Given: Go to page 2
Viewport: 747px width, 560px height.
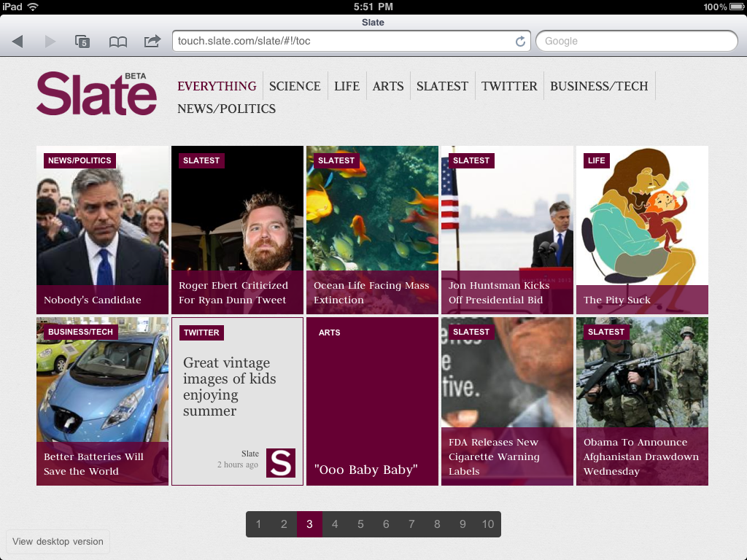Looking at the screenshot, I should [284, 524].
